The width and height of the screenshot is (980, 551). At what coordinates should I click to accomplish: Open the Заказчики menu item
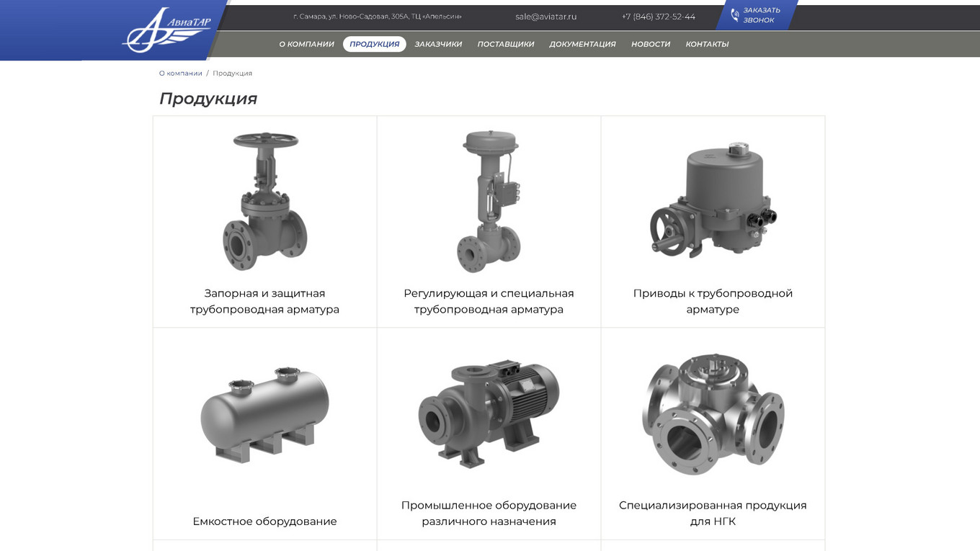(438, 44)
